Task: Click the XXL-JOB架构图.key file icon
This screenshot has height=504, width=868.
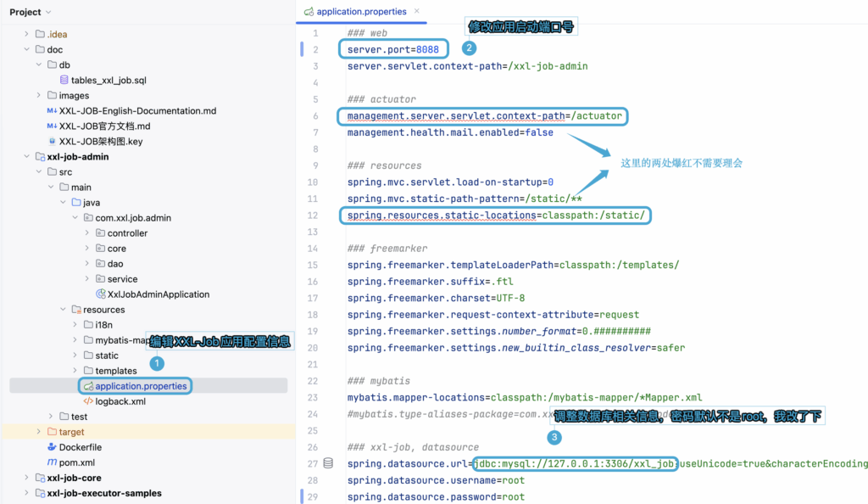Action: (x=52, y=142)
